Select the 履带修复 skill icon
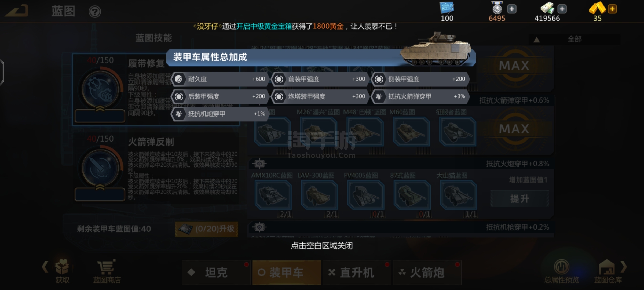 101,89
